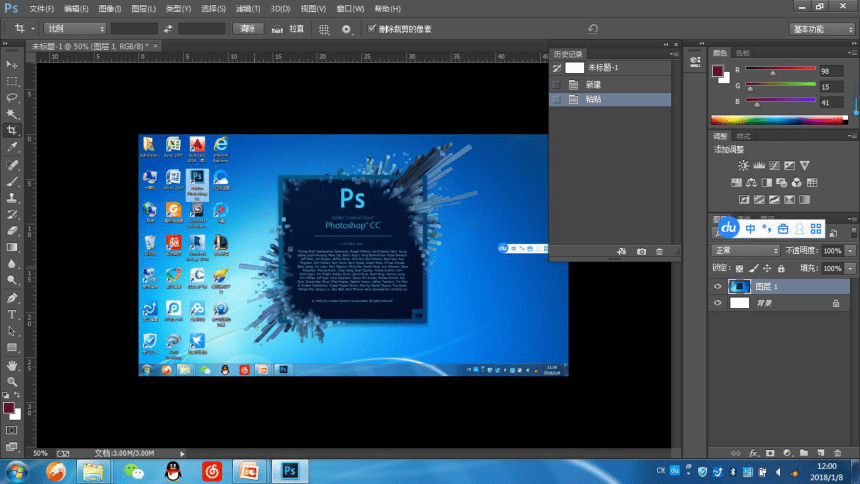Select the Hand tool
Viewport: 860px width, 484px height.
12,365
